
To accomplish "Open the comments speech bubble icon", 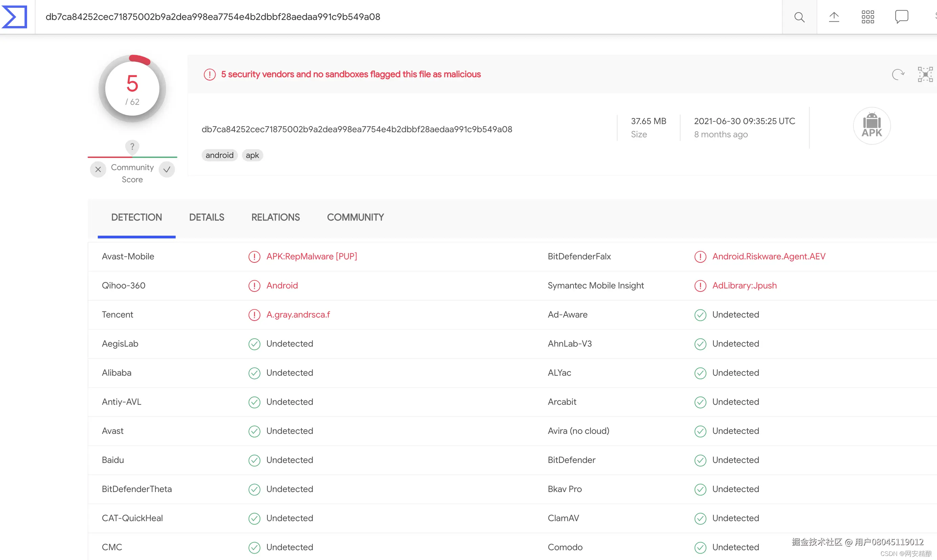I will coord(901,17).
